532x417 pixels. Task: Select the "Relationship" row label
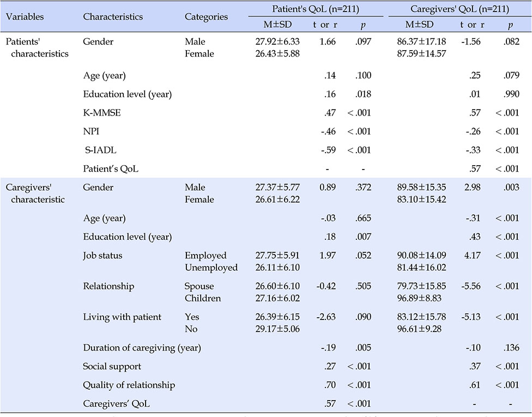tap(108, 286)
